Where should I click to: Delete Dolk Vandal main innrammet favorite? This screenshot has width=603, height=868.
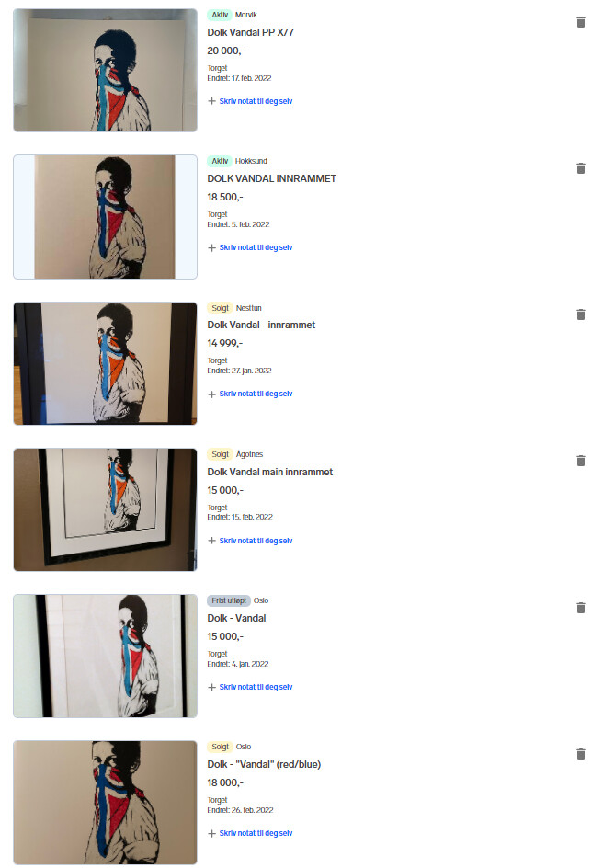click(580, 461)
